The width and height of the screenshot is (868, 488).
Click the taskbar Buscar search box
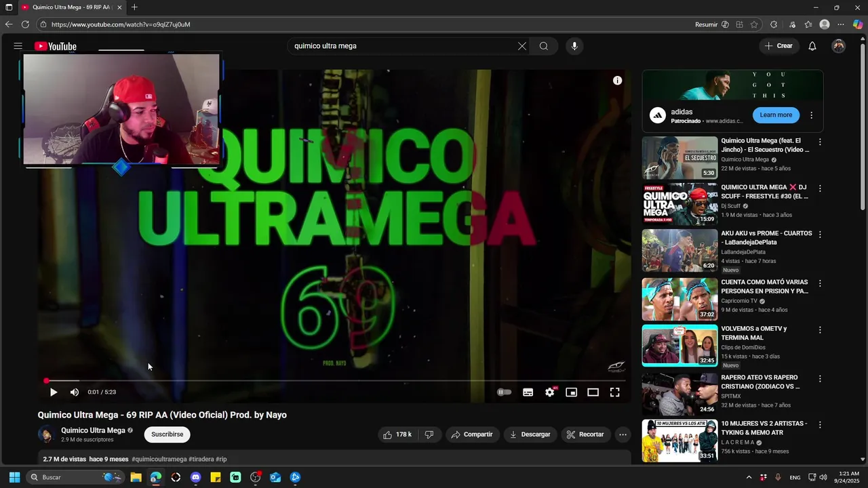75,477
